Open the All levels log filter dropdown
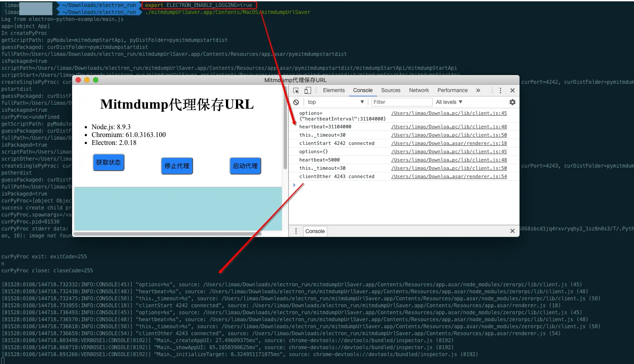This screenshot has height=364, width=634. point(449,102)
